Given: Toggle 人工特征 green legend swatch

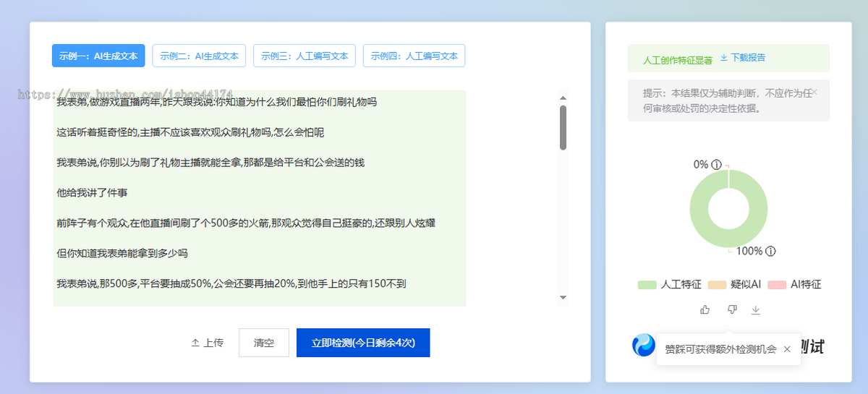Looking at the screenshot, I should point(647,285).
